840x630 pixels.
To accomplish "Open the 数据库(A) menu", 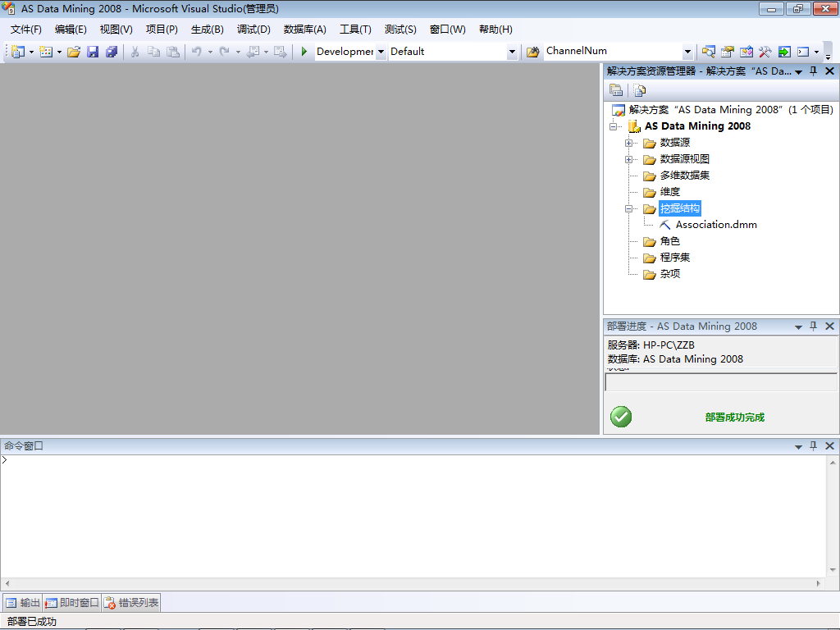I will (x=305, y=30).
